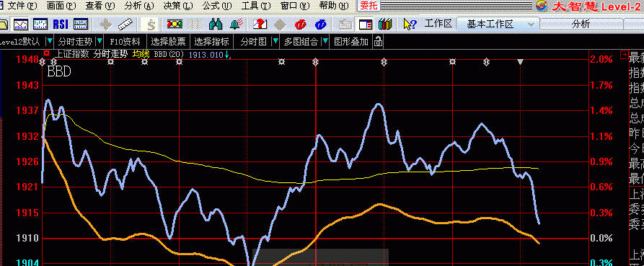
Task: Open the alarm bell alert icon
Action: pyautogui.click(x=236, y=25)
